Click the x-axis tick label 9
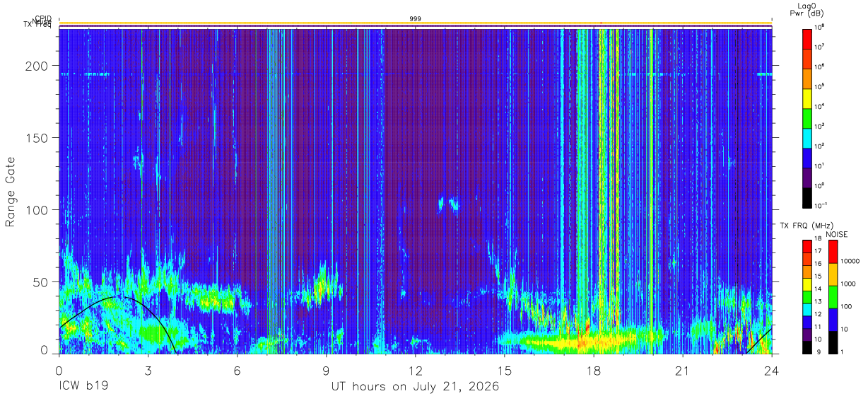Screen dimensions: 868x401 point(326,371)
